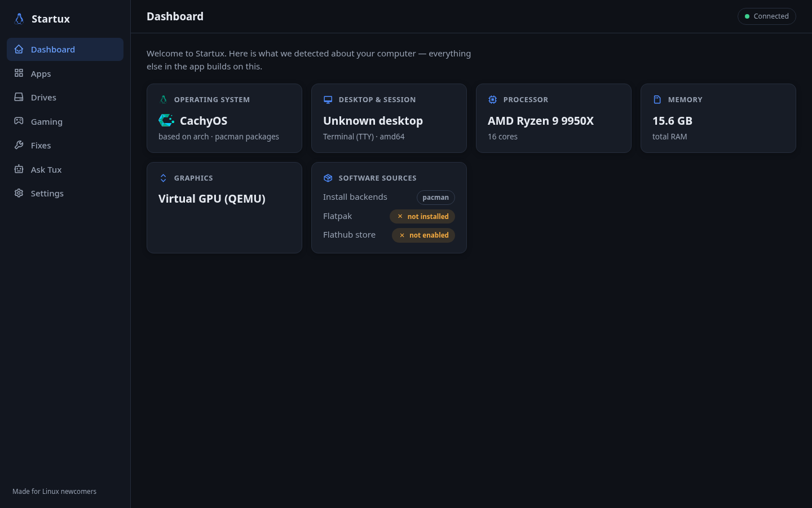The width and height of the screenshot is (812, 508).
Task: Open the Dashboard menu item
Action: pos(65,49)
